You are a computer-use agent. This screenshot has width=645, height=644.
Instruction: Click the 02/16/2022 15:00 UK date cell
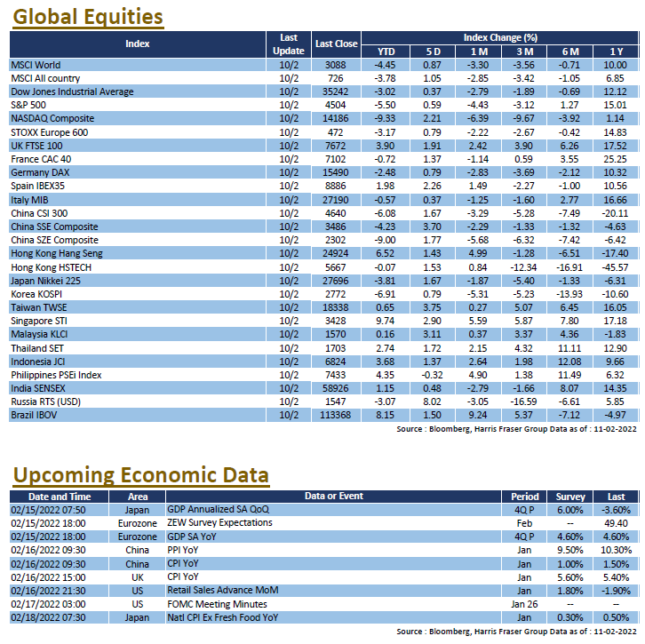coord(48,577)
